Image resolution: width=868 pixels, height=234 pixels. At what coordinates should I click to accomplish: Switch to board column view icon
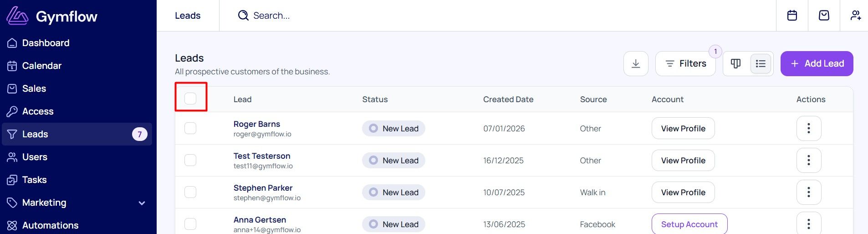[735, 63]
